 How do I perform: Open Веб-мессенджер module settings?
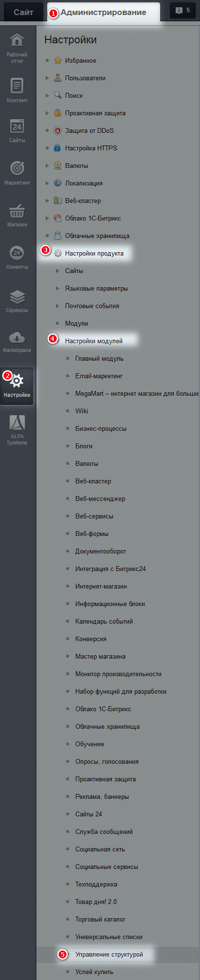[x=100, y=499]
